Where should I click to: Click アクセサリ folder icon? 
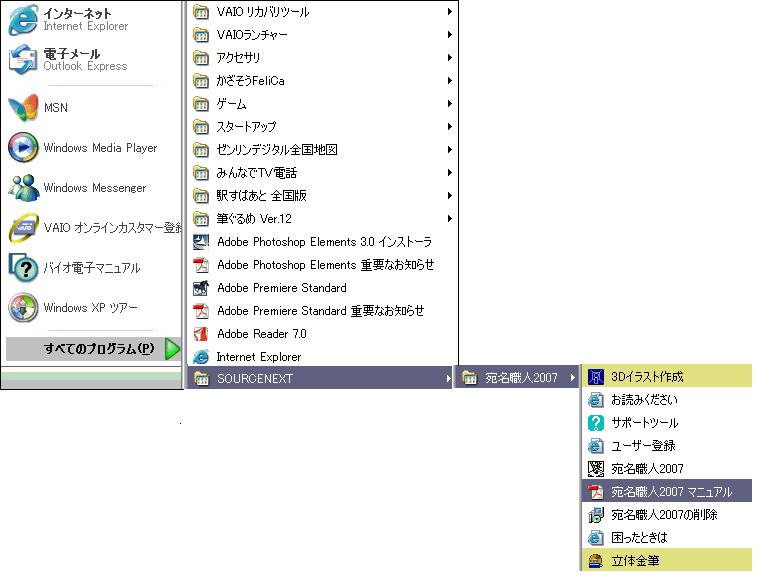tap(201, 57)
